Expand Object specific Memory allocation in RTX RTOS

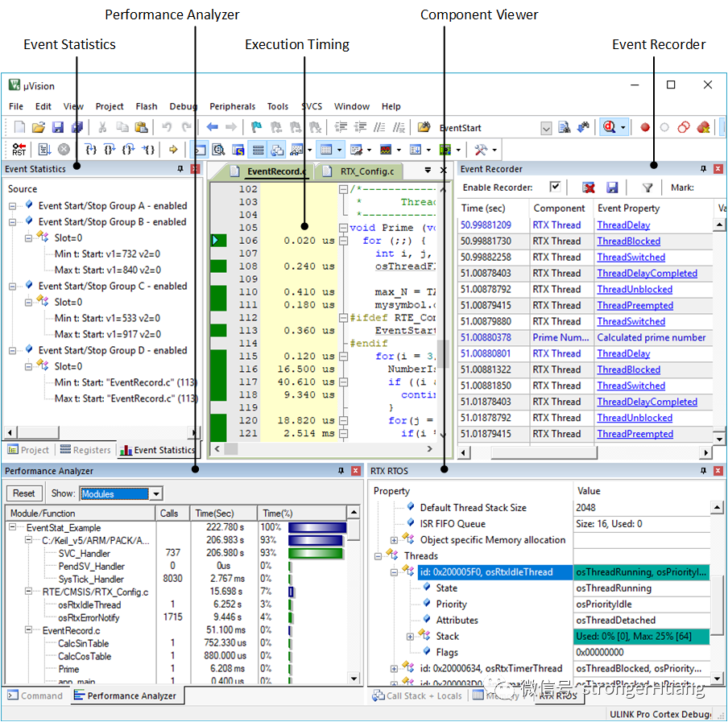click(394, 540)
